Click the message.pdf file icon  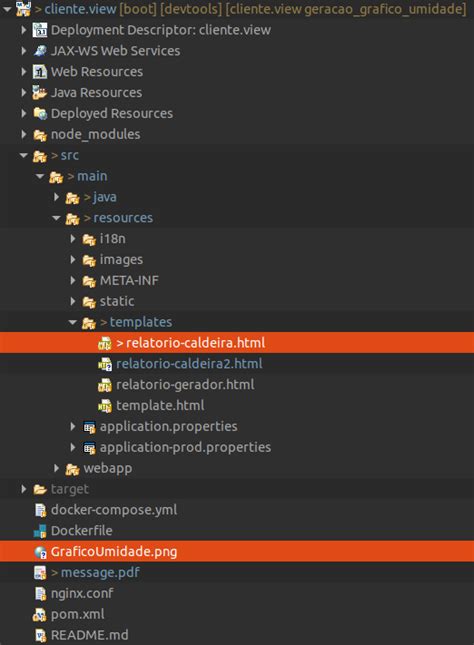(x=40, y=573)
